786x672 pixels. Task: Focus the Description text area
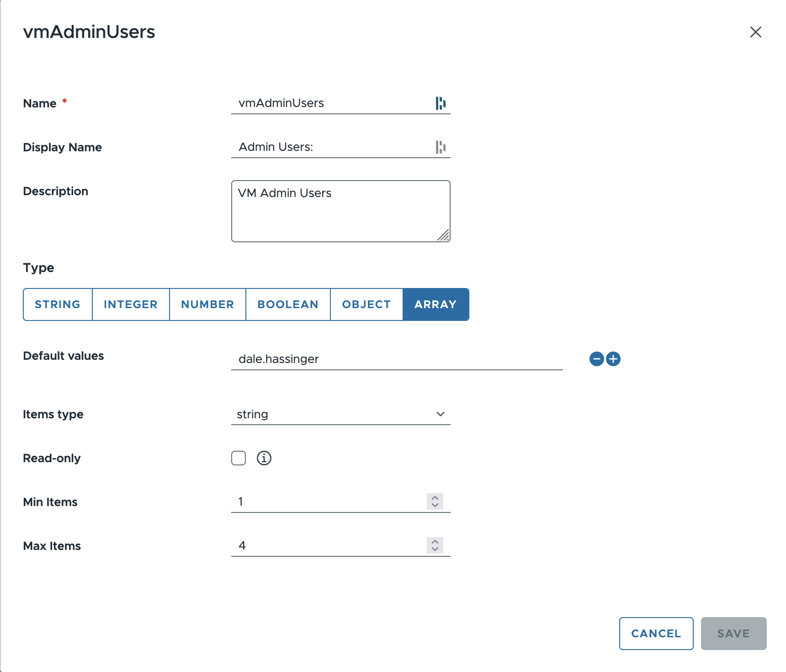pyautogui.click(x=340, y=211)
